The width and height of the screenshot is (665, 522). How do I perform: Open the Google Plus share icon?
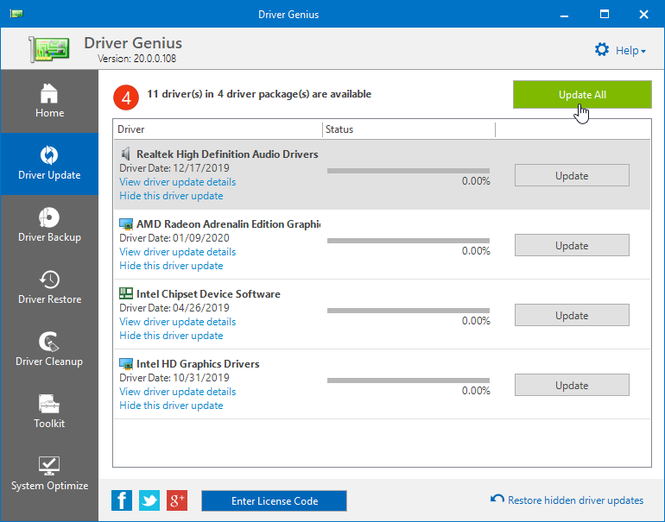pos(177,501)
